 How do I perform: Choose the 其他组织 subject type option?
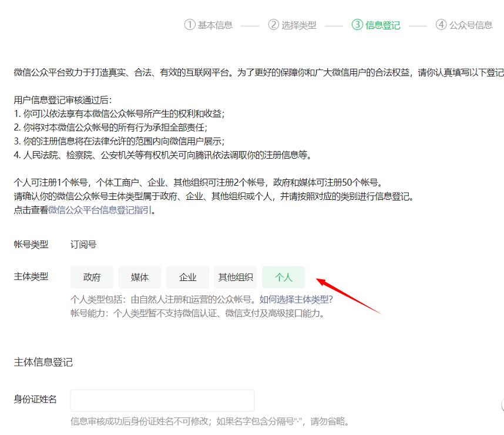tap(235, 277)
